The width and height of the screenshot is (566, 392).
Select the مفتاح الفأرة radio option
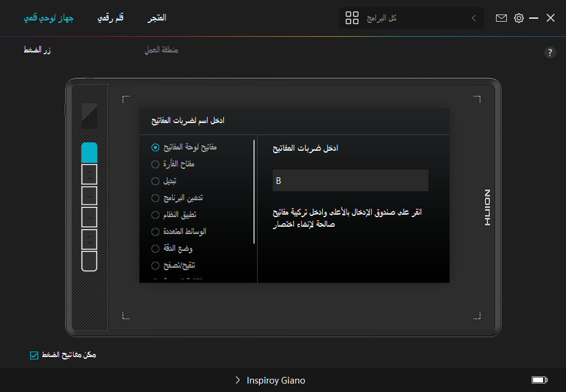(x=156, y=164)
